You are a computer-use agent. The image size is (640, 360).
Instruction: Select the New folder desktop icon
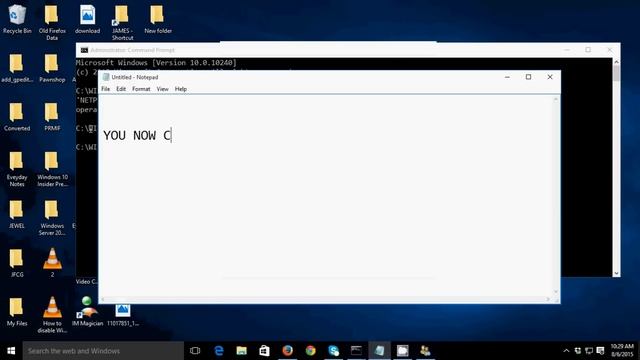pos(158,19)
